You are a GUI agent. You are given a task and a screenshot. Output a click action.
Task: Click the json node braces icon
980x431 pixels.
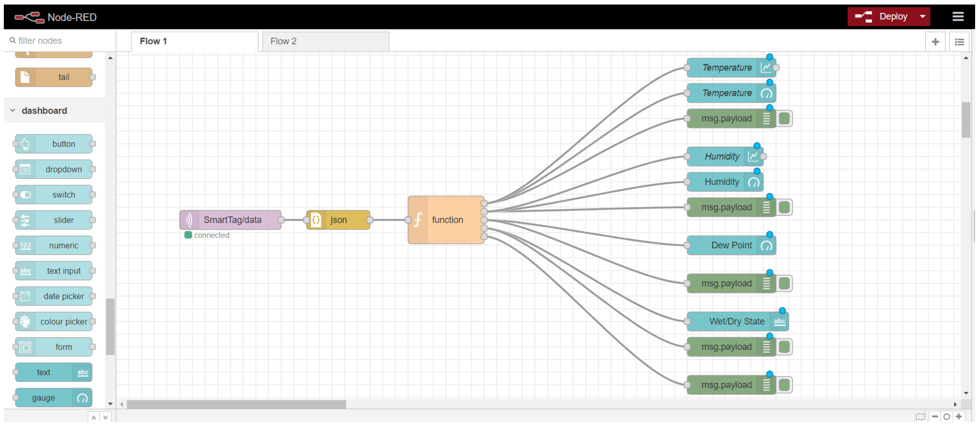point(316,220)
